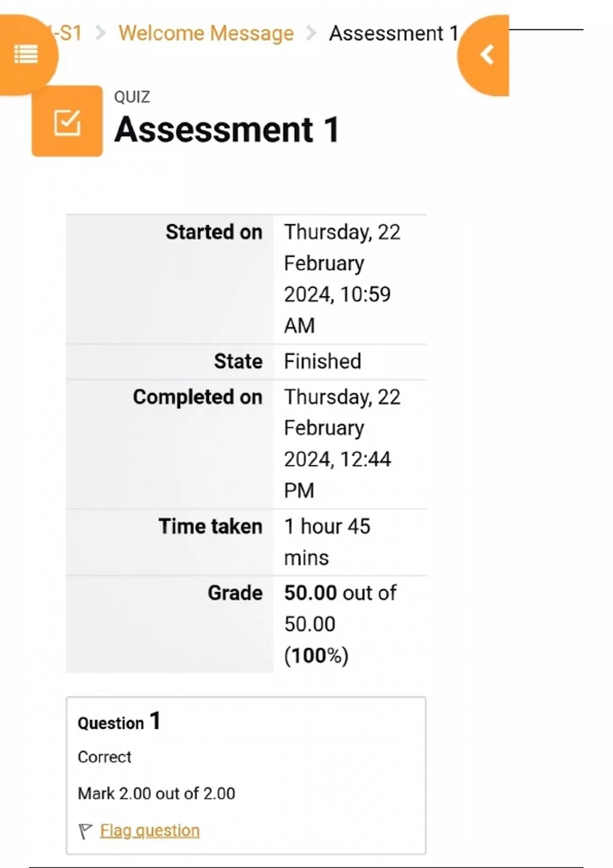This screenshot has height=868, width=613.
Task: Click the Assessment 1 page heading
Action: (227, 130)
